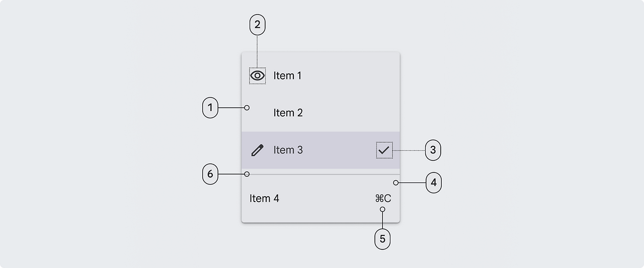Click the circle marker ending annotation 1's line
The width and height of the screenshot is (644, 268).
click(247, 108)
